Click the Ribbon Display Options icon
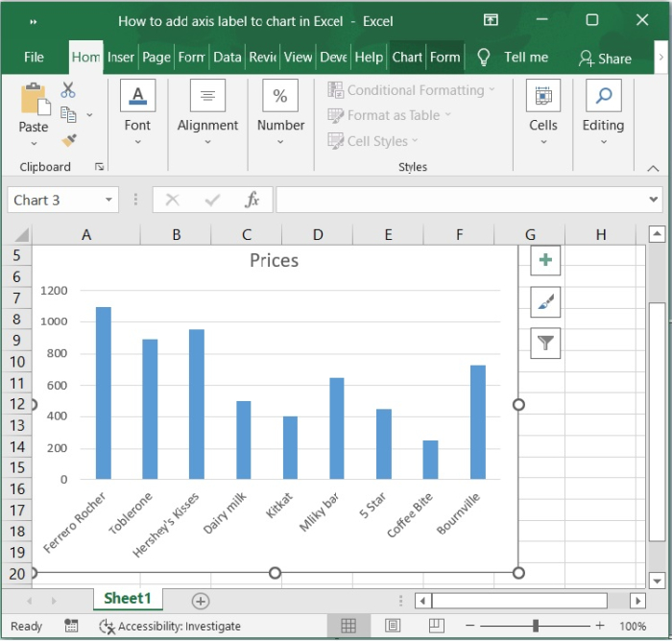 coord(491,20)
